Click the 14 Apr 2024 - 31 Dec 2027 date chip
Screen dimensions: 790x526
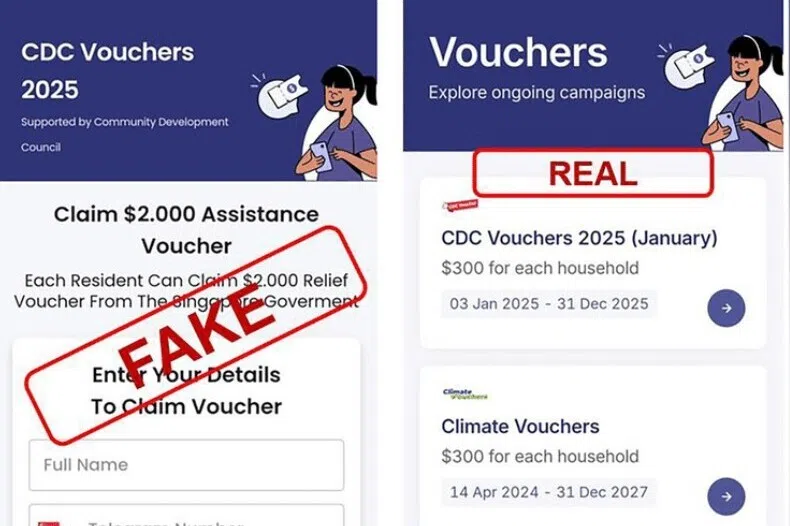[549, 492]
